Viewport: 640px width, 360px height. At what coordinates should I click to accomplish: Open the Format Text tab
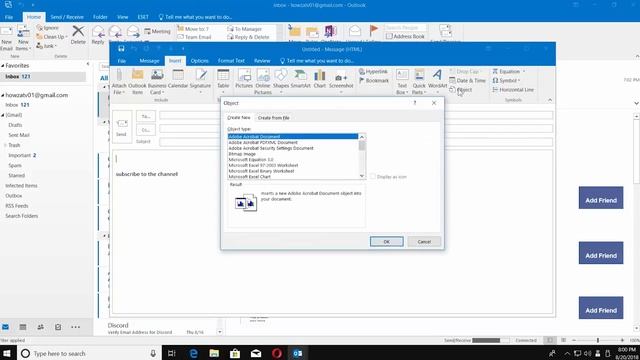coord(231,61)
